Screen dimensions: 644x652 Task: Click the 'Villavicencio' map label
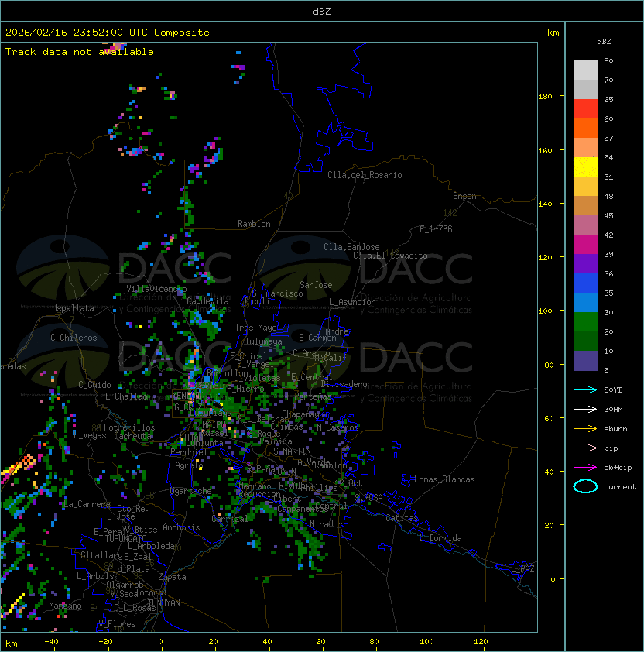156,289
